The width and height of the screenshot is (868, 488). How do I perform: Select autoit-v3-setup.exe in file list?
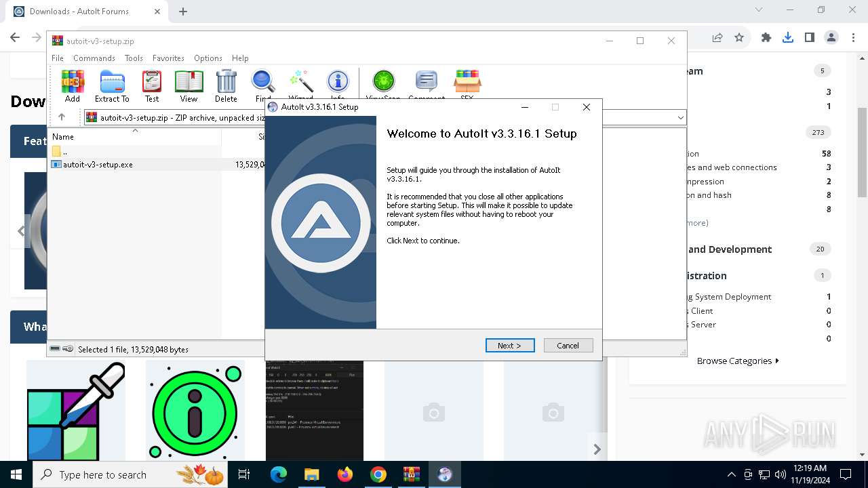pos(98,165)
